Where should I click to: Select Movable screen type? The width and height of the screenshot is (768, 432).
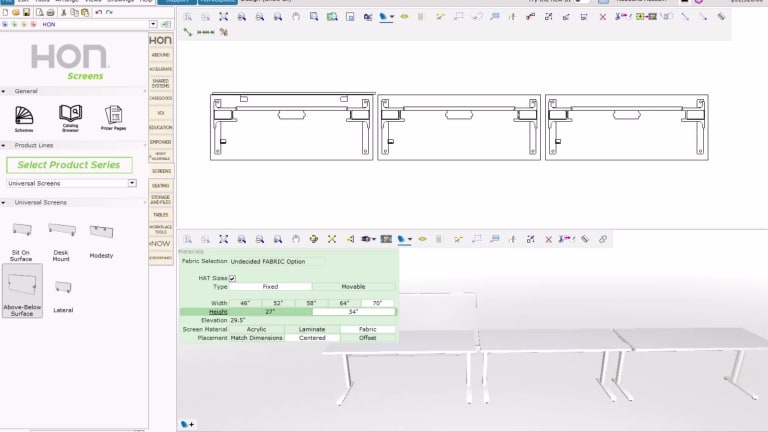coord(353,287)
